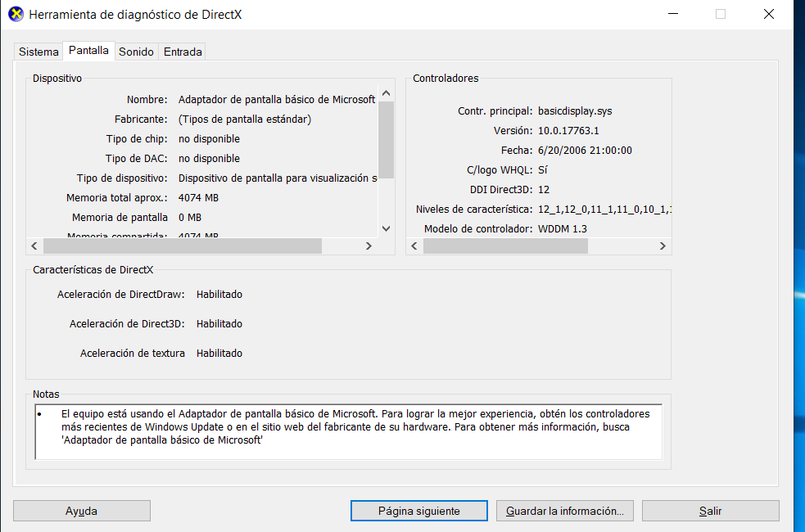Click the '0 MB' Memoria de pantalla value
The height and width of the screenshot is (532, 805).
[189, 218]
